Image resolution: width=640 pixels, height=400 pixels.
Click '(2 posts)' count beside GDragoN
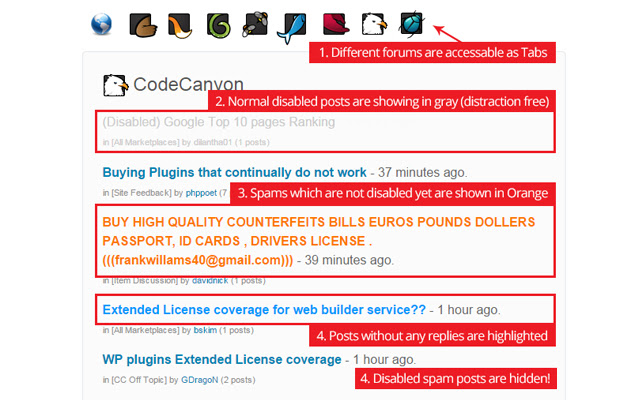[x=238, y=380]
